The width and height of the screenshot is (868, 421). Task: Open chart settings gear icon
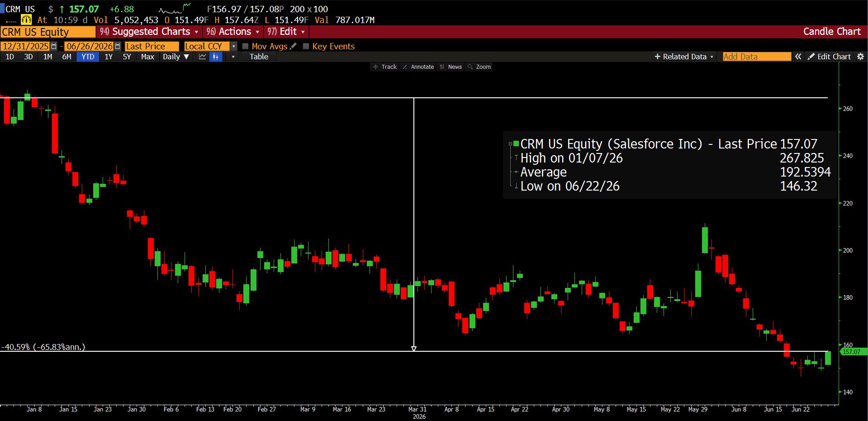861,57
